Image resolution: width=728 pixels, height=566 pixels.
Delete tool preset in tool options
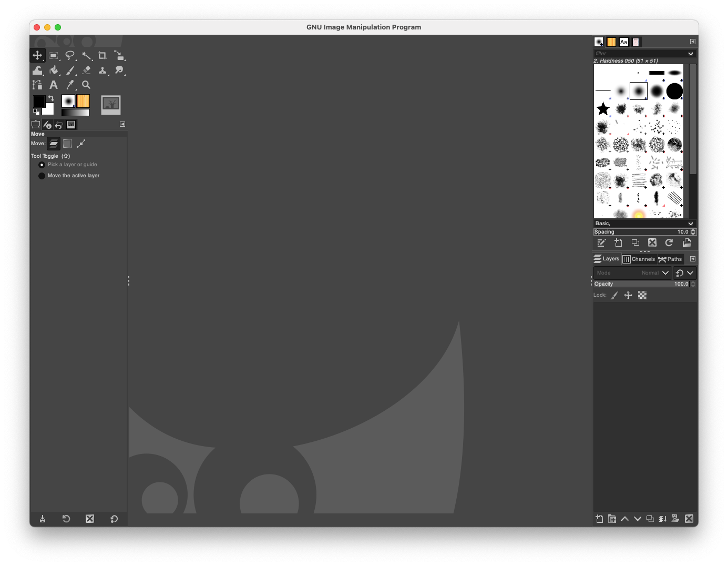pyautogui.click(x=90, y=519)
